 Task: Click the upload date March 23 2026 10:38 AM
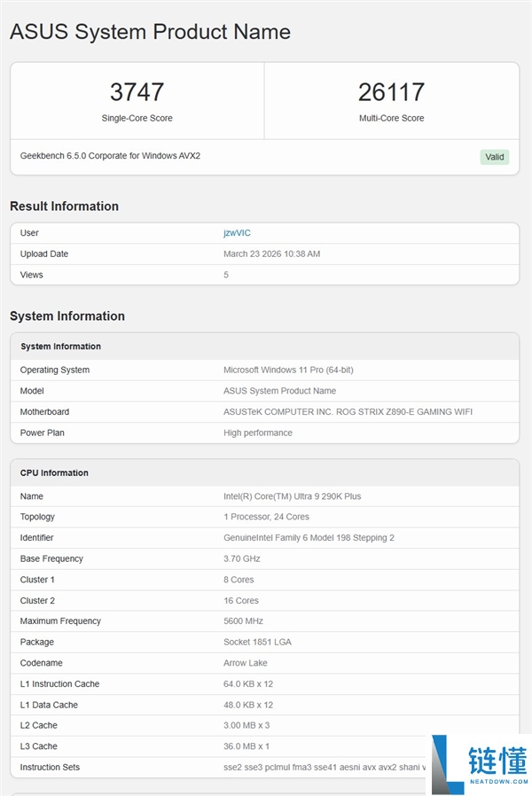coord(271,254)
